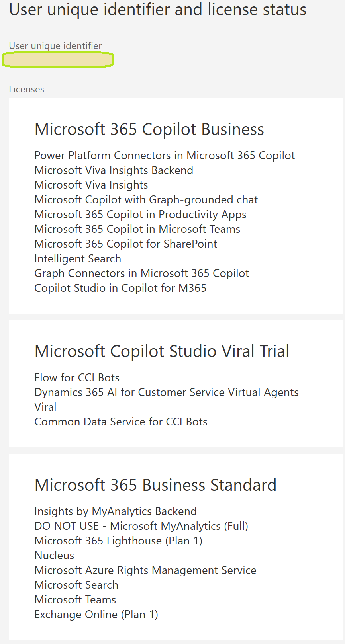Click the highlighted user unique identifier field
The image size is (345, 644).
pyautogui.click(x=58, y=60)
